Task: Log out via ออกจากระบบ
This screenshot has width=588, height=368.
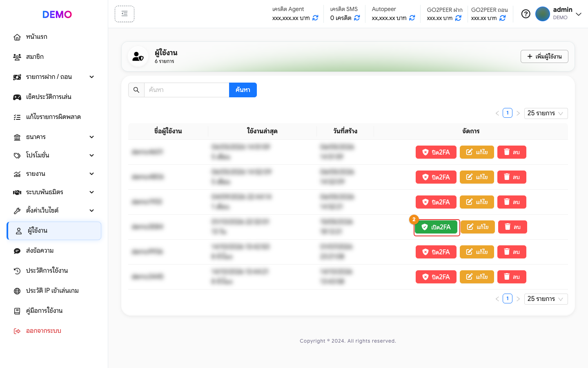Action: (54, 331)
